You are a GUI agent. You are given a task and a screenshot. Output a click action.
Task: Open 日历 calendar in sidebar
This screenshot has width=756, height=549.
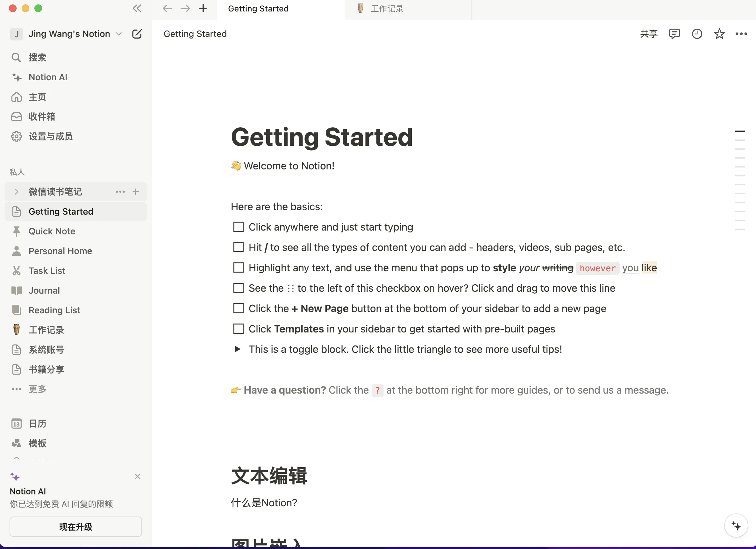[x=76, y=424]
